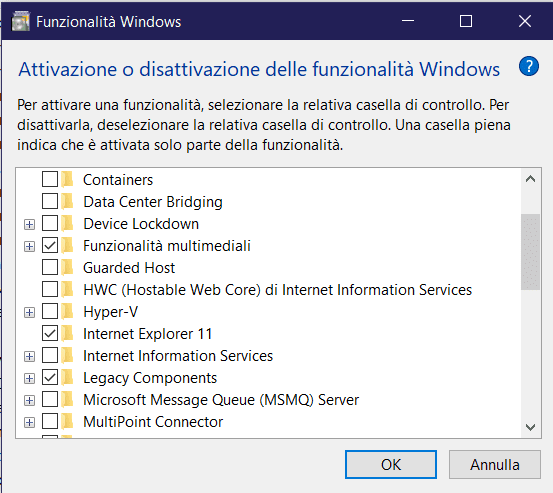Viewport: 553px width, 493px height.
Task: Select the Containers list entry text
Action: coord(118,180)
